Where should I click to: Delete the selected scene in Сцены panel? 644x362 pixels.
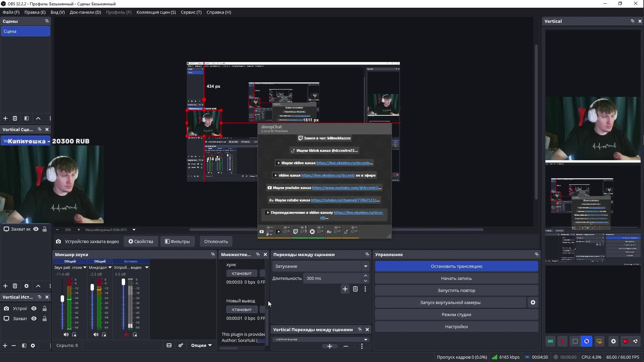(x=15, y=118)
